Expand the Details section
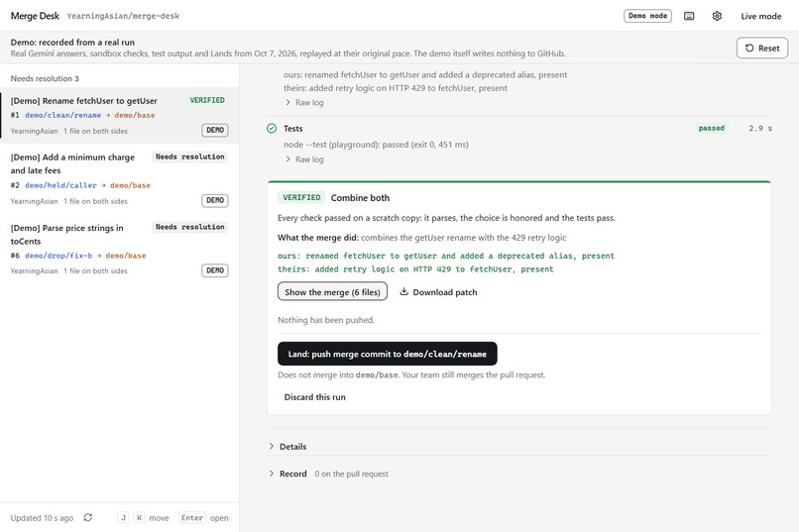Image resolution: width=799 pixels, height=532 pixels. [x=287, y=447]
